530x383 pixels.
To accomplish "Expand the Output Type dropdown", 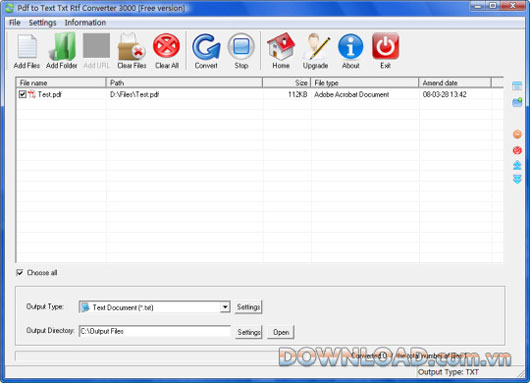I will pos(225,307).
